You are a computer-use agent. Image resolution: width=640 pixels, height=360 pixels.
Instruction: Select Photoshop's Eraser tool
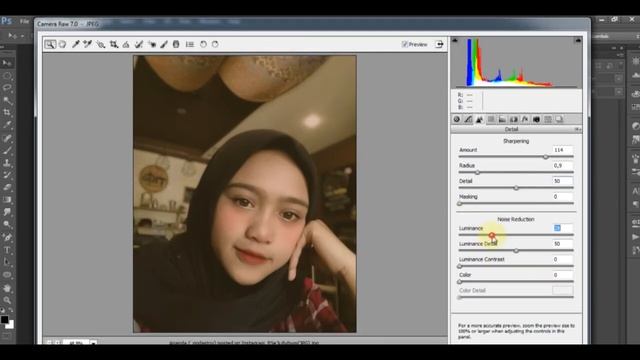click(7, 187)
